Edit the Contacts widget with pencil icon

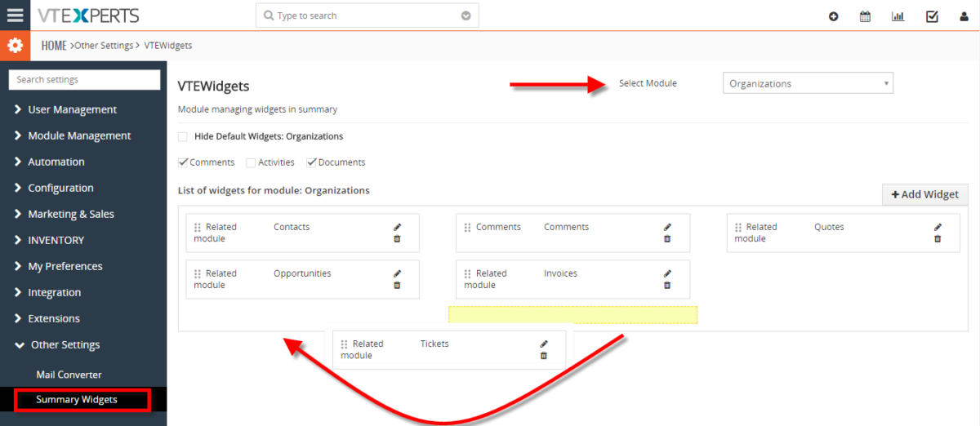397,227
